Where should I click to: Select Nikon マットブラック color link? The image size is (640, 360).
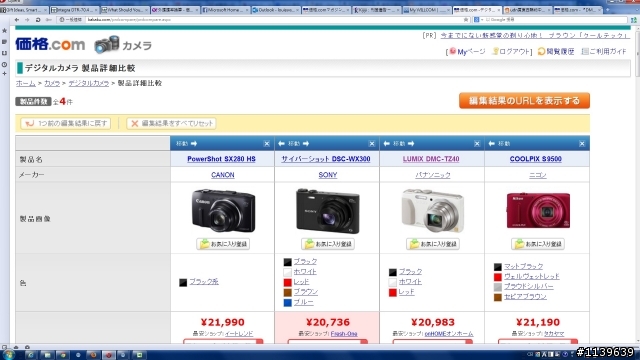[x=524, y=266]
